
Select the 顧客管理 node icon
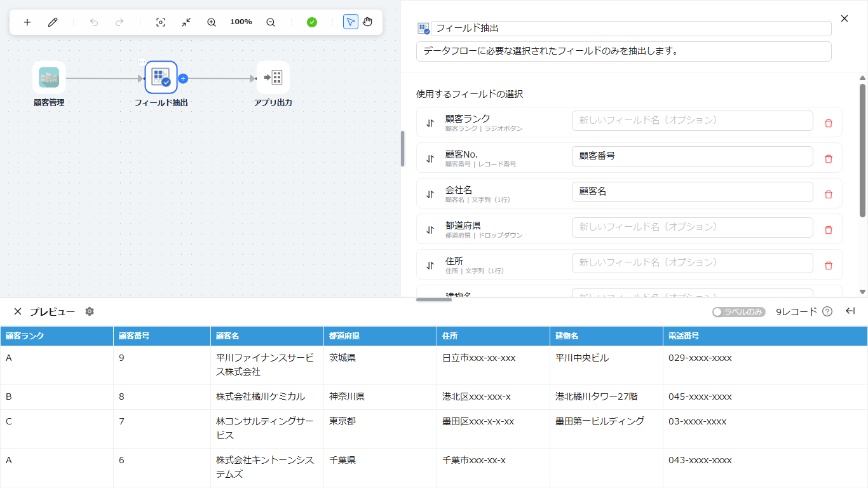(x=49, y=78)
